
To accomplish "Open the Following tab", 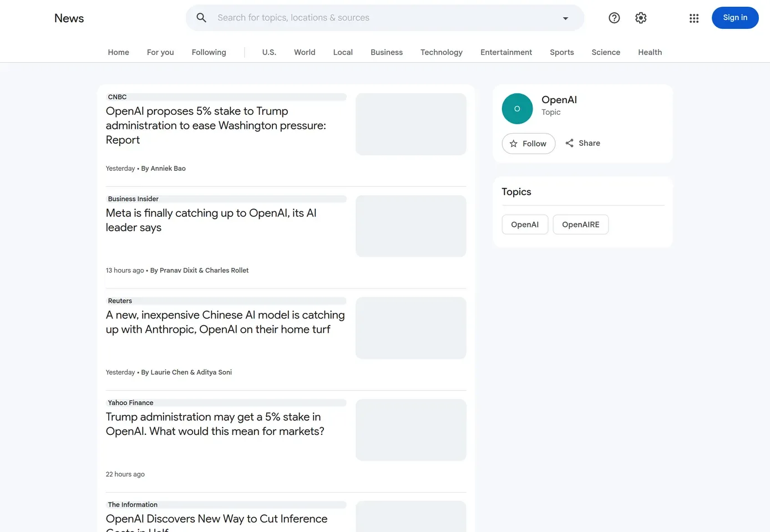I will pyautogui.click(x=209, y=52).
